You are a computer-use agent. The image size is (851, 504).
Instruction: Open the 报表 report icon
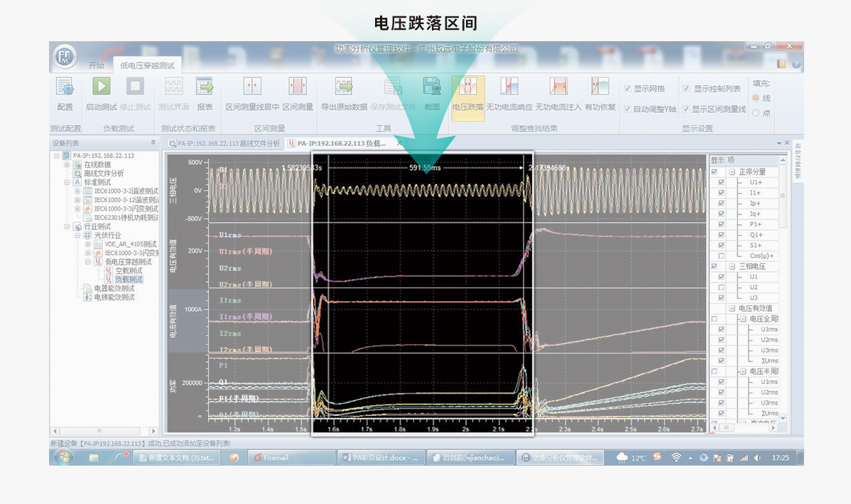[205, 87]
